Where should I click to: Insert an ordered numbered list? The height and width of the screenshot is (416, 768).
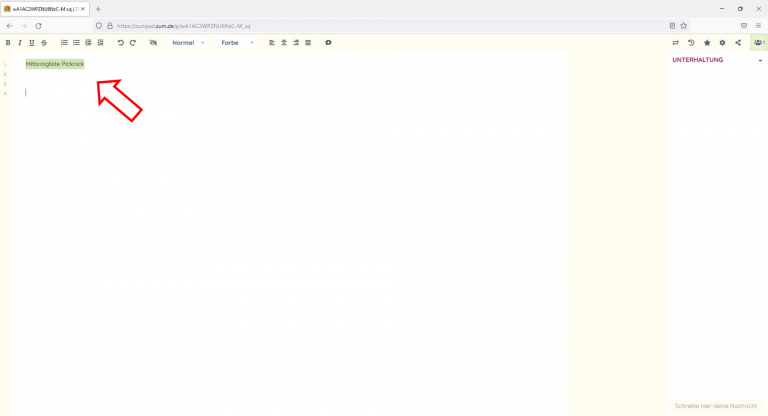(x=65, y=43)
